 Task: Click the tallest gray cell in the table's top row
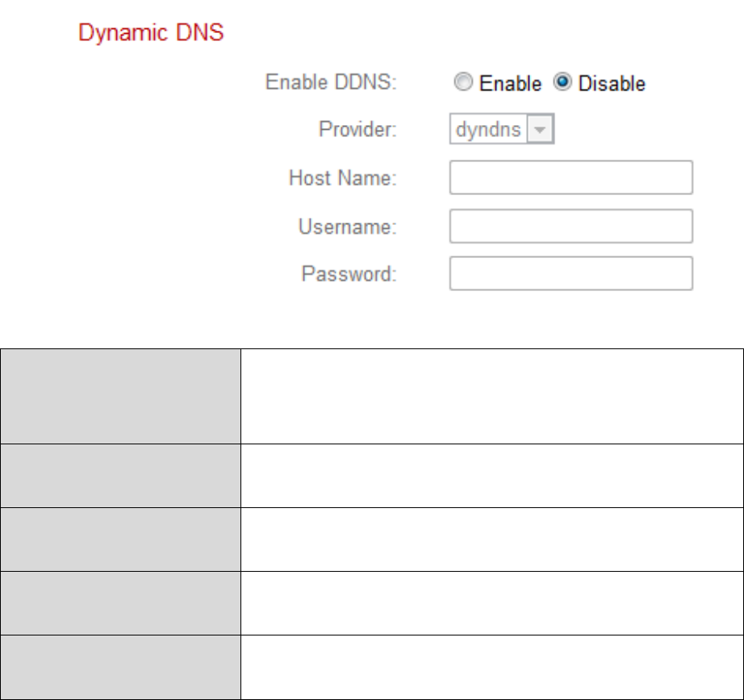pyautogui.click(x=120, y=396)
